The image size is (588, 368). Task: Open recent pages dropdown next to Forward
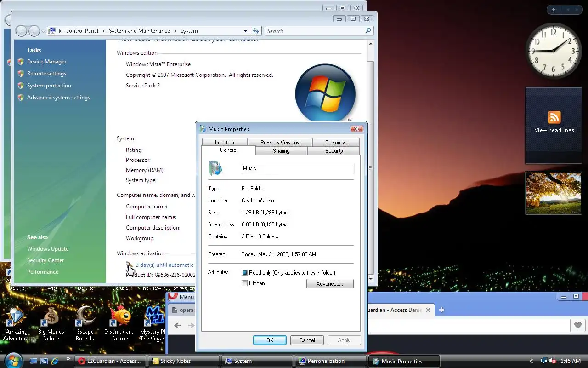pyautogui.click(x=44, y=31)
